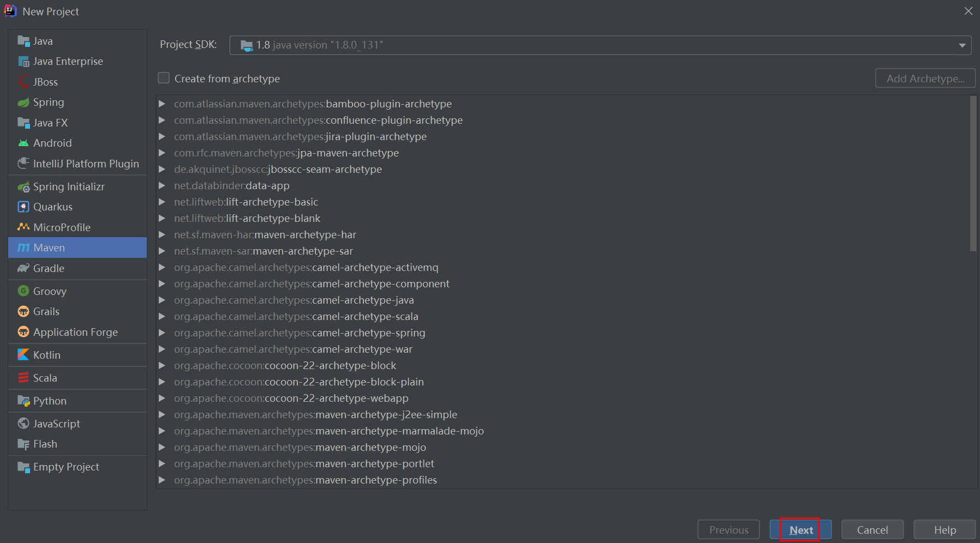The image size is (980, 543).
Task: Pick the Quarkus icon
Action: [x=23, y=207]
